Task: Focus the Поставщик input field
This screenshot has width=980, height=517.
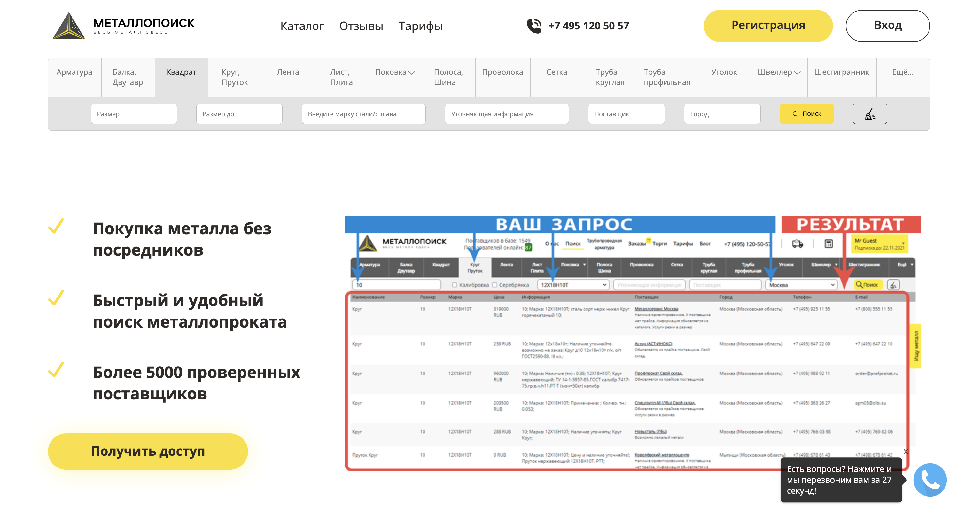Action: (626, 114)
